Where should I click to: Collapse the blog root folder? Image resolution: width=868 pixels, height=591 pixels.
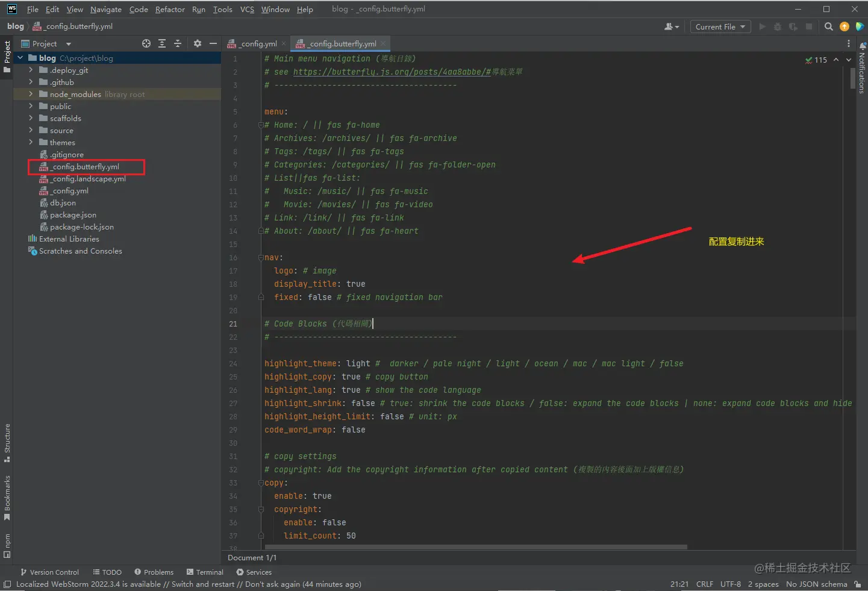tap(20, 58)
